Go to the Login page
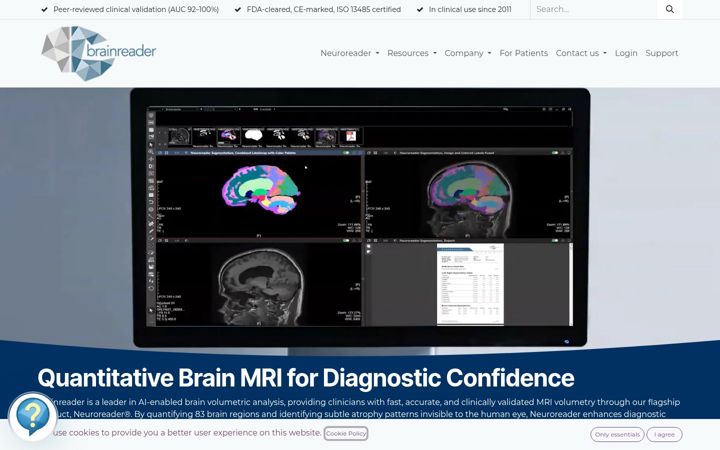Image resolution: width=720 pixels, height=450 pixels. click(626, 53)
